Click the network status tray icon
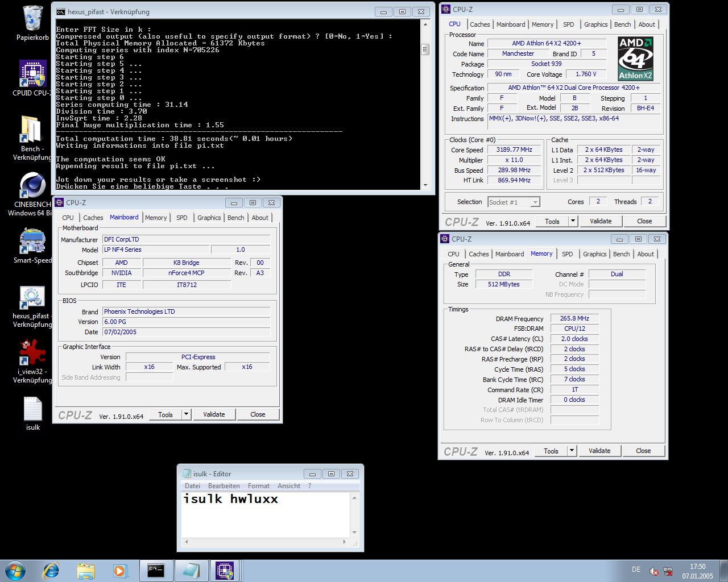The height and width of the screenshot is (582, 728). (668, 571)
